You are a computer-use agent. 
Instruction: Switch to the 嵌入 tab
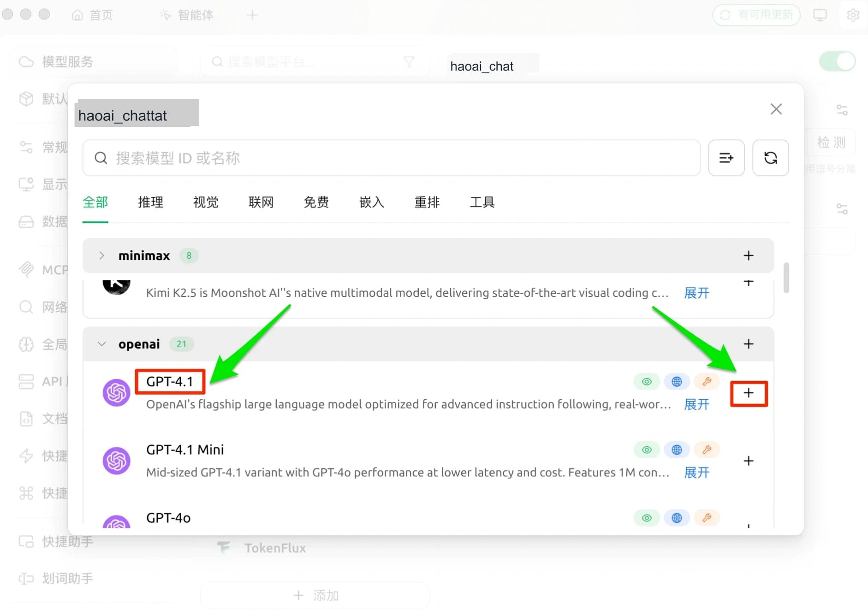coord(372,202)
